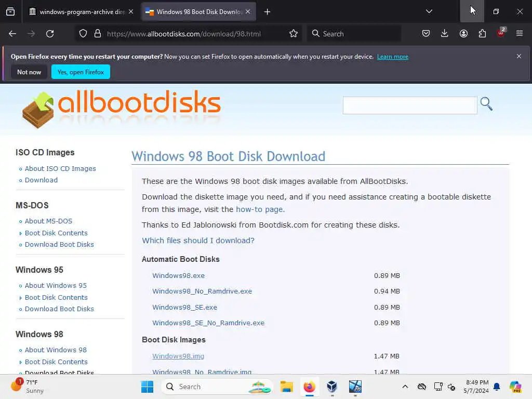Expand the list all tabs chevron
Viewport: 532px width, 399px height.
click(429, 11)
